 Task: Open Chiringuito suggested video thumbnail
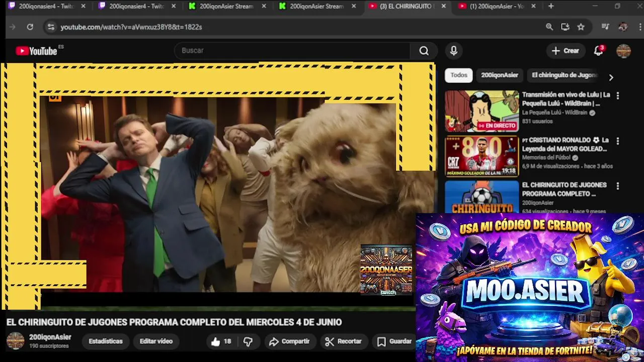[x=481, y=197]
